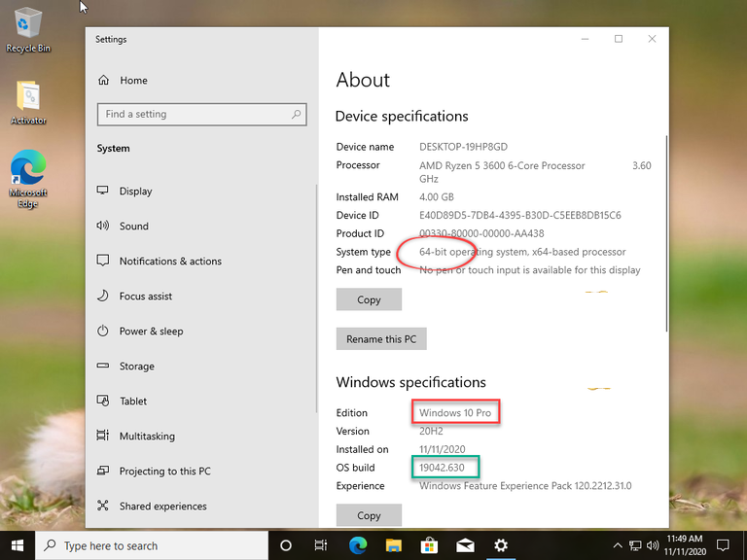Open the taskbar clock and date
The image size is (747, 560).
(685, 545)
